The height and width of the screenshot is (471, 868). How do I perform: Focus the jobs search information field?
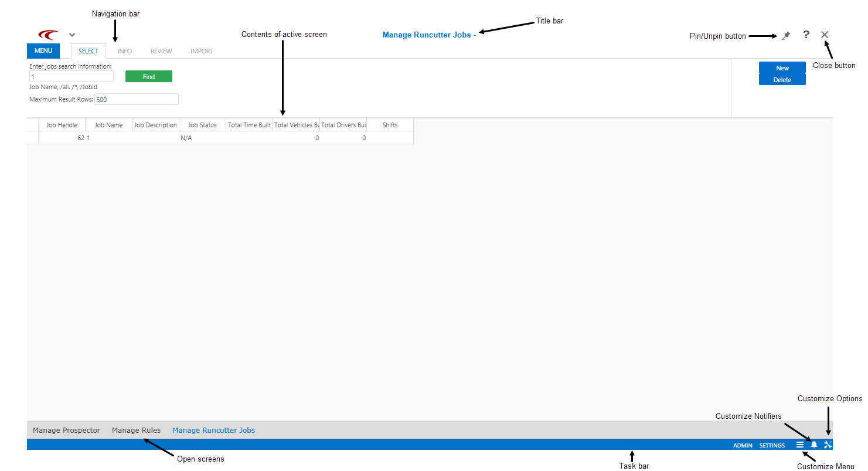[x=71, y=77]
